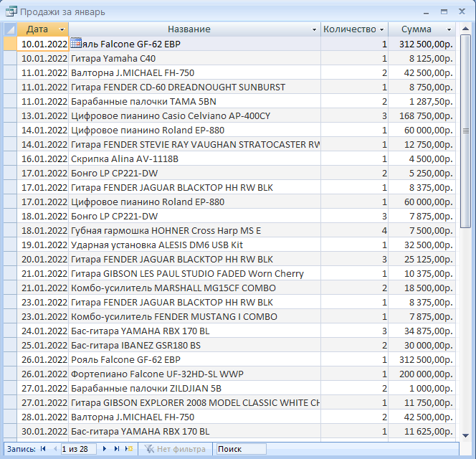Click the Нет фильтра filter button
This screenshot has height=459, width=476.
[x=175, y=449]
